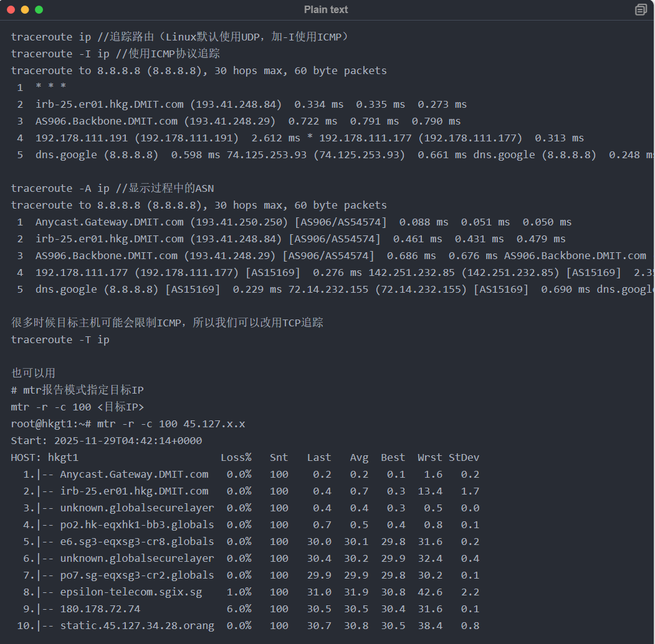Copy the code block using the copy icon

(x=640, y=9)
